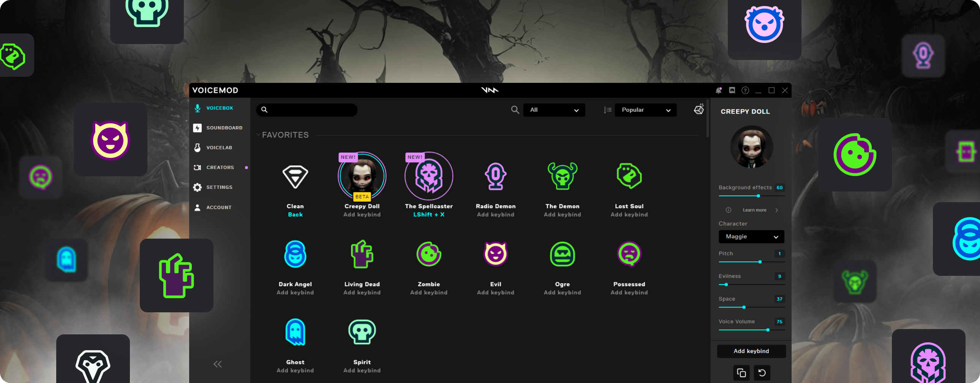Open the Popular sort dropdown
This screenshot has height=383, width=980.
pos(646,110)
